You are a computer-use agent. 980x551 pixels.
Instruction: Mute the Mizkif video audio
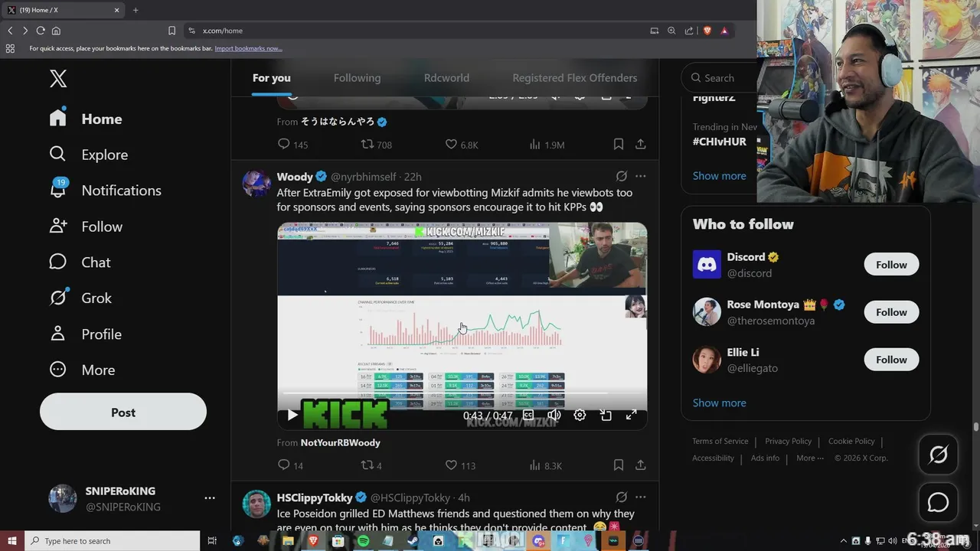554,416
